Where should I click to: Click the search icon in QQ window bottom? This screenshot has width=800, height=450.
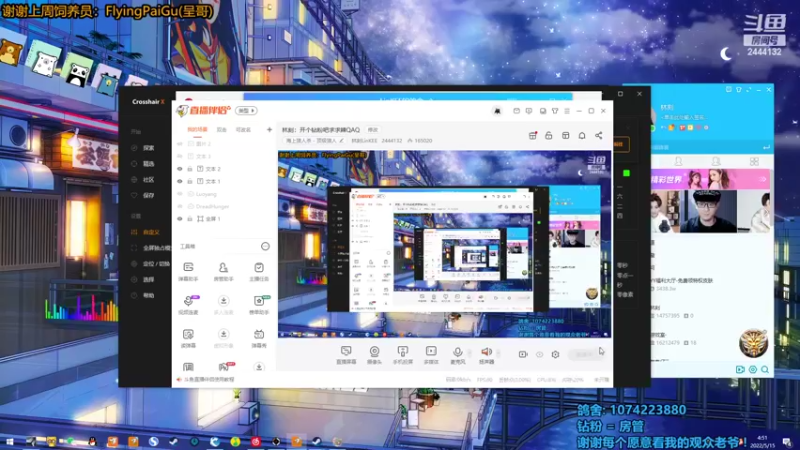[765, 369]
